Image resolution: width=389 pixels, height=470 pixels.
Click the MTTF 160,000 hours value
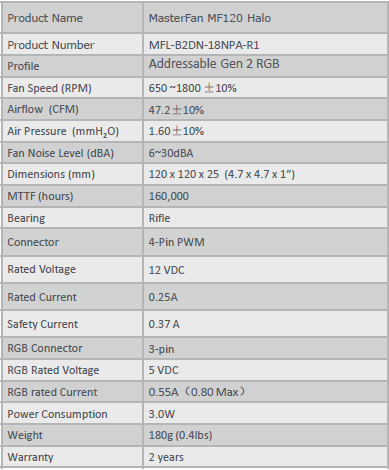169,196
